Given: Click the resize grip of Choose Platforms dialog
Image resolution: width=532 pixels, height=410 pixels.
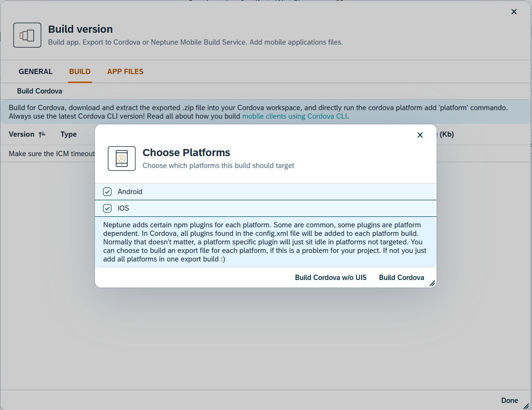Looking at the screenshot, I should click(432, 283).
